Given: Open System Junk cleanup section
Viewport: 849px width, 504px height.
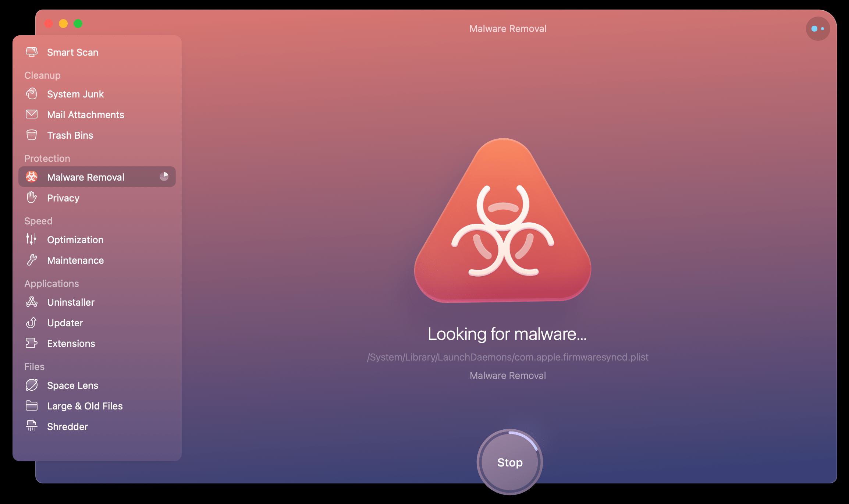Looking at the screenshot, I should tap(76, 93).
